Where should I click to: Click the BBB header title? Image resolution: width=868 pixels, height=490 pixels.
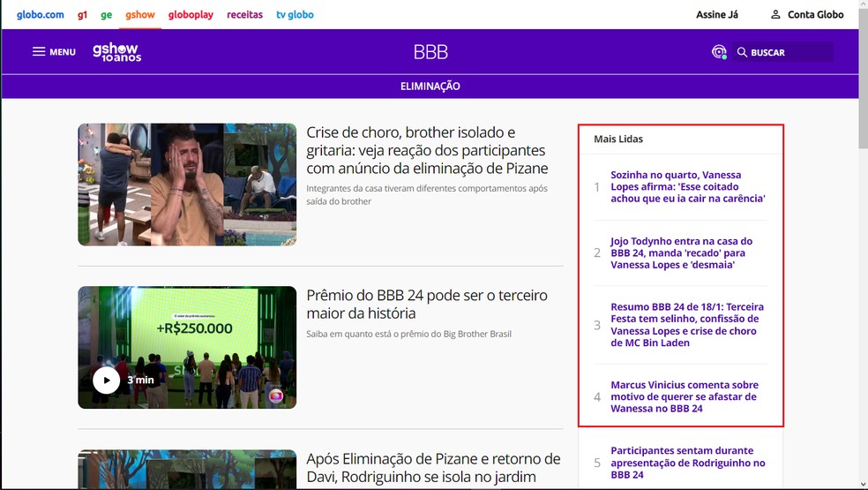pyautogui.click(x=430, y=52)
